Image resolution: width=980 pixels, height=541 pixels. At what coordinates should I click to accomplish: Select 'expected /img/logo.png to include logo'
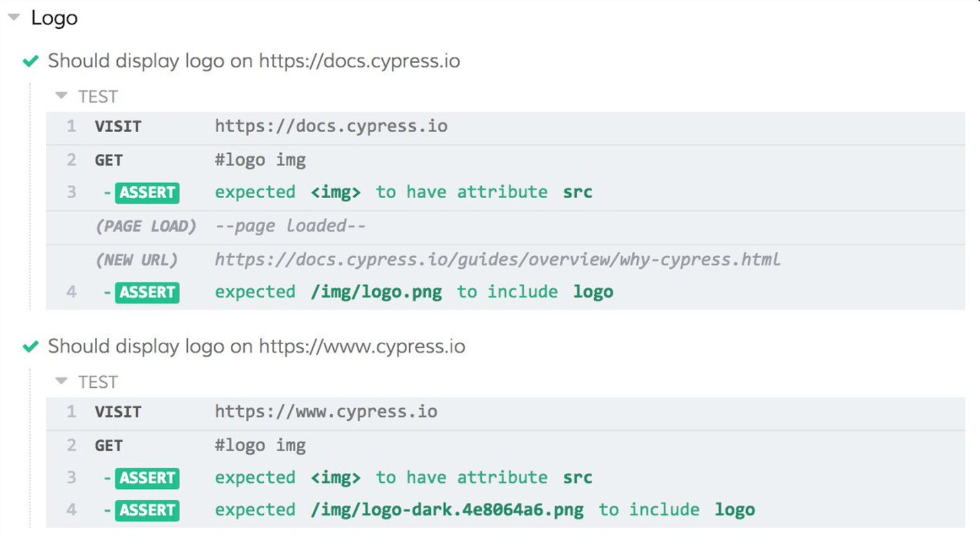(414, 292)
